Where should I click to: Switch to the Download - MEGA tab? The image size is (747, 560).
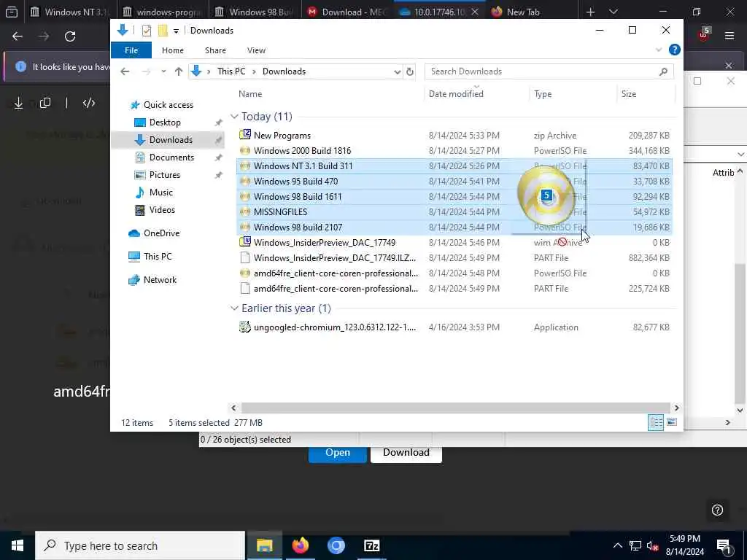pos(348,12)
